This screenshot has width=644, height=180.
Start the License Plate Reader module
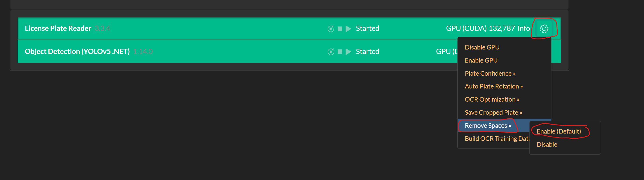click(x=348, y=29)
